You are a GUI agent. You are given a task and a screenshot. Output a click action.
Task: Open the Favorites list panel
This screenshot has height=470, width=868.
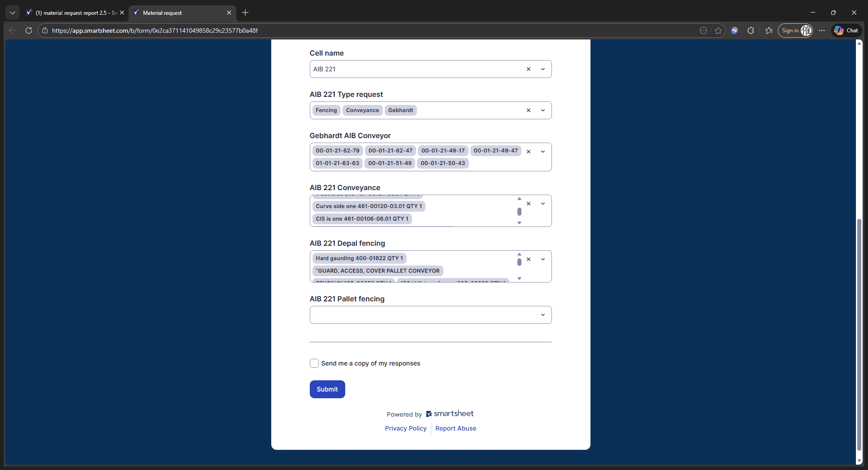coord(769,30)
